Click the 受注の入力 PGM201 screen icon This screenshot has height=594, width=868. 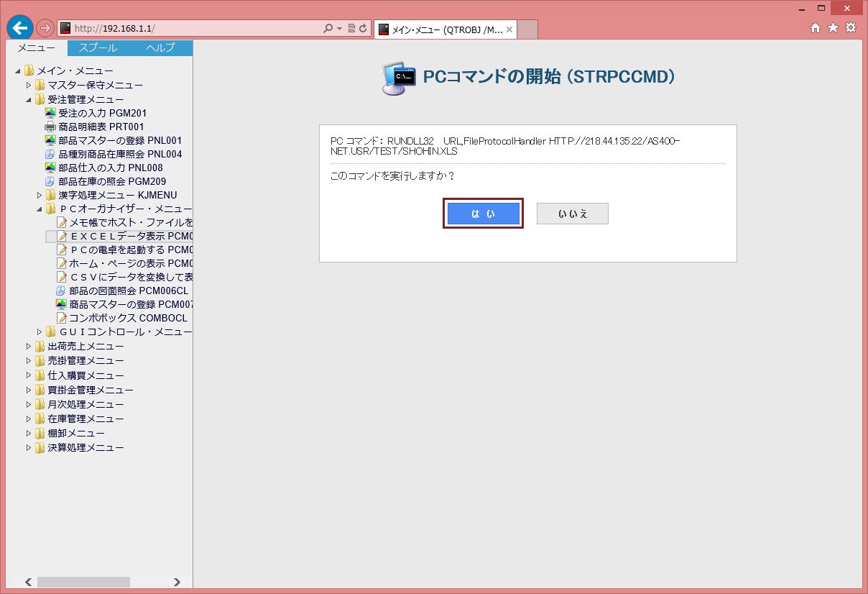(50, 113)
